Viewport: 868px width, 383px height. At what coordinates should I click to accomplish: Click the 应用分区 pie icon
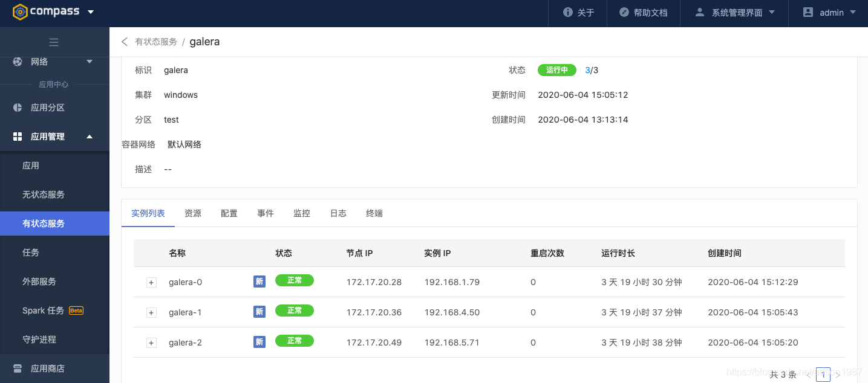(x=18, y=108)
